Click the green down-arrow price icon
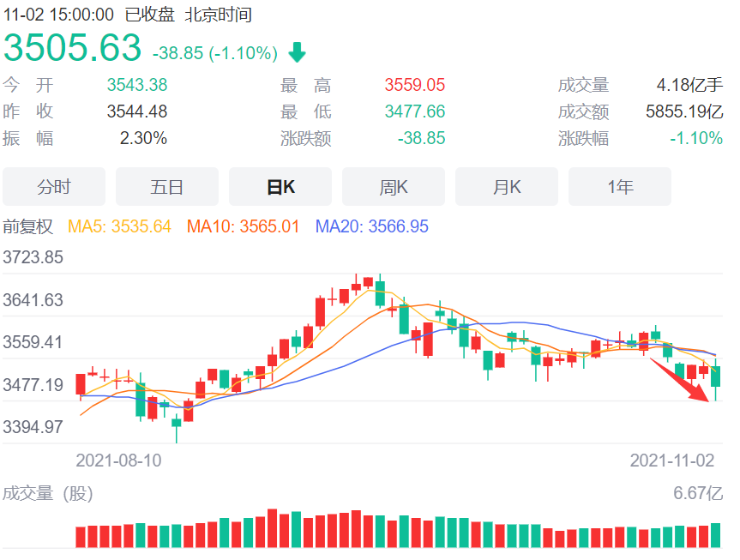This screenshot has width=740, height=560. pos(298,52)
